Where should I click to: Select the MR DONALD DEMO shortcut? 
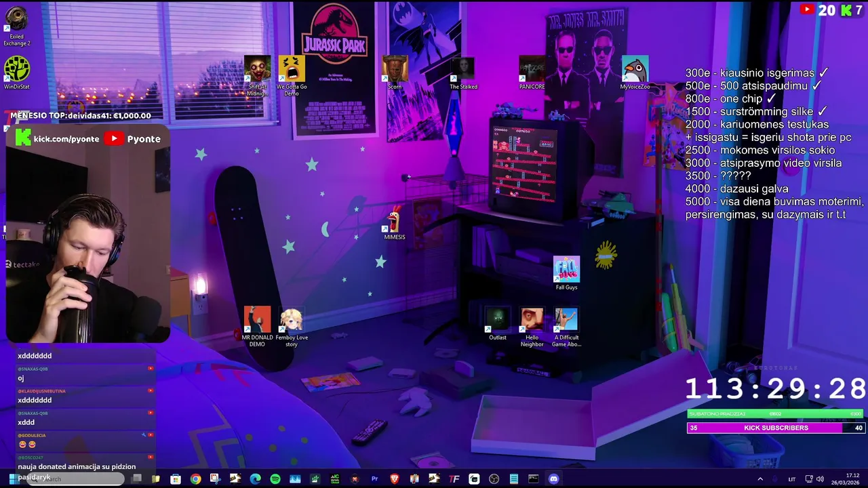(257, 327)
